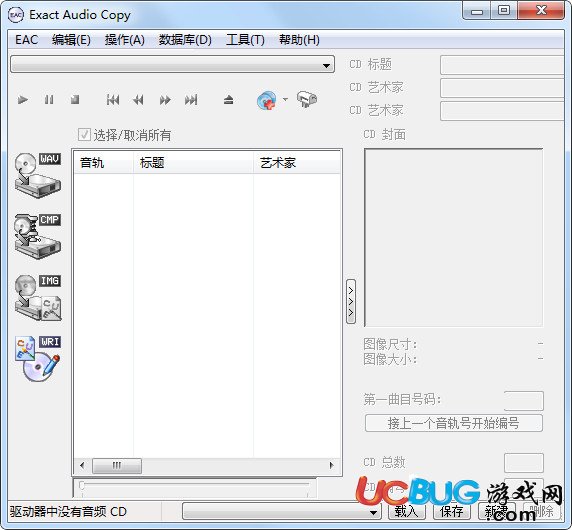Open the EAC menu

point(27,39)
